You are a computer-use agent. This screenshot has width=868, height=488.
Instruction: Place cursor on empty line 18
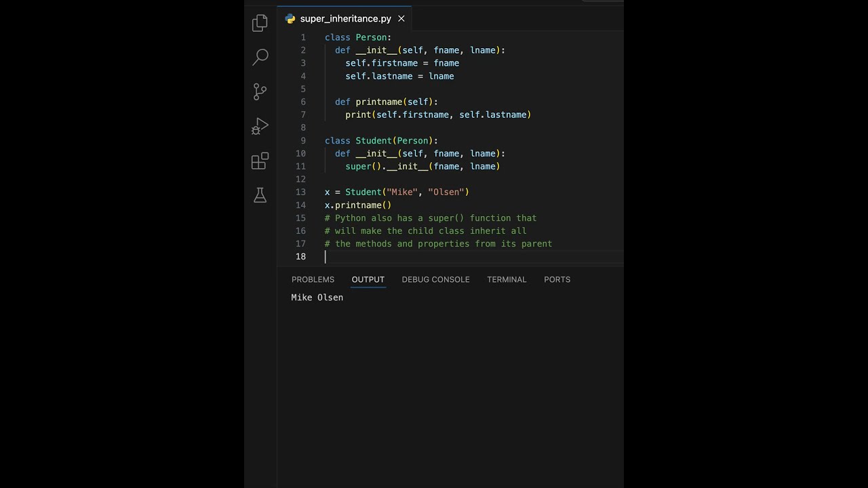pyautogui.click(x=407, y=256)
